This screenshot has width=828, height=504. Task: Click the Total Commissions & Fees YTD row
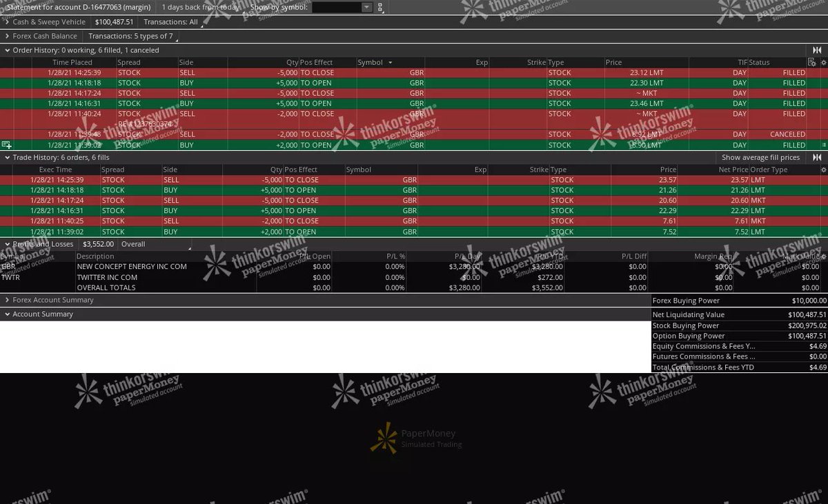click(740, 367)
